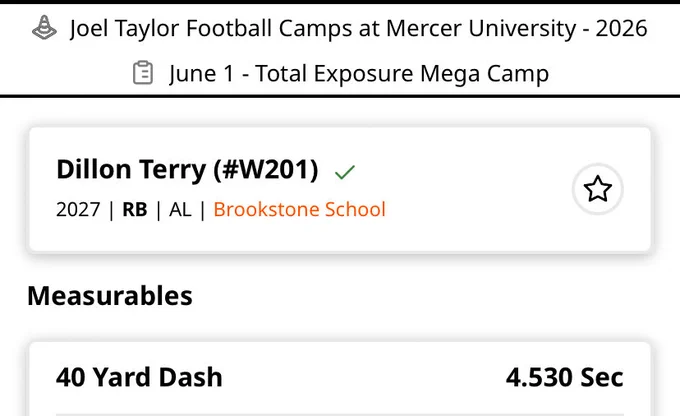This screenshot has height=416, width=680.
Task: Click the 40 Yard Dash label
Action: (139, 377)
